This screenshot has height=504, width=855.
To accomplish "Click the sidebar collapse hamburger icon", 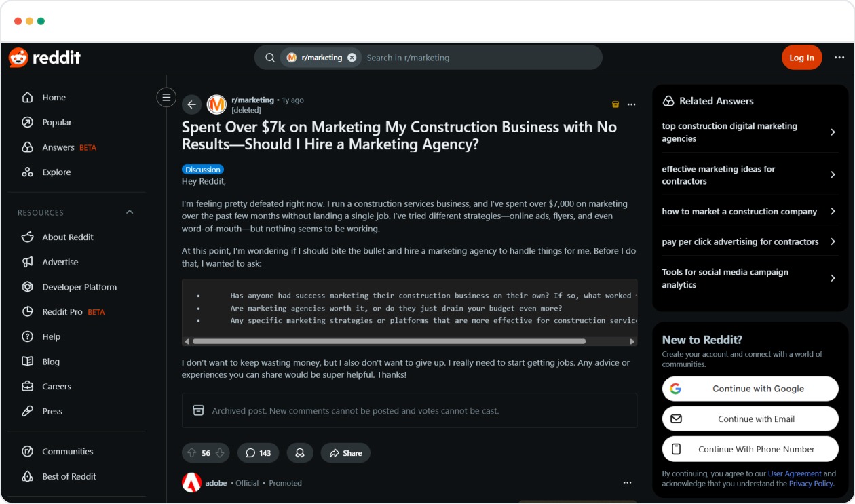I will tap(166, 97).
